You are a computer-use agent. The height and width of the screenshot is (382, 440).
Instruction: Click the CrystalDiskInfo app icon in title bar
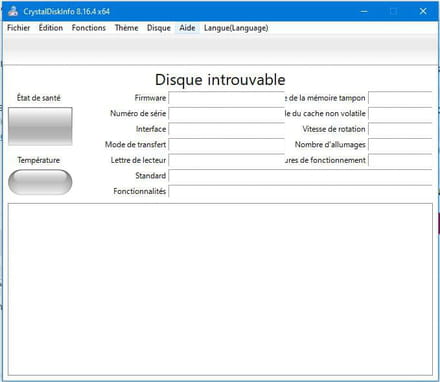(13, 11)
